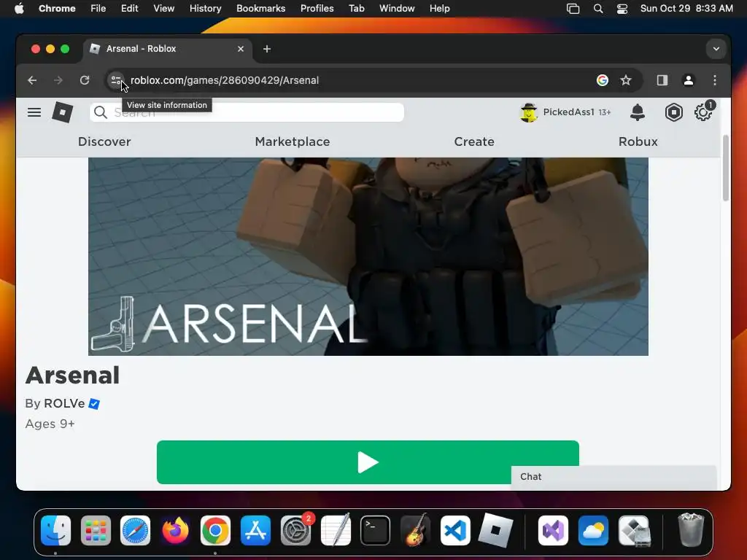This screenshot has width=747, height=560.
Task: Click the Google icon in address bar
Action: tap(602, 80)
